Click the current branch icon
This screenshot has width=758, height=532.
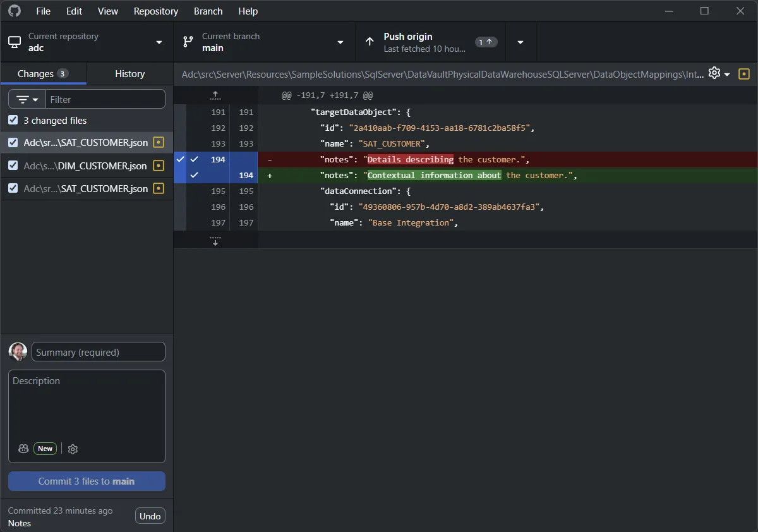pos(188,42)
